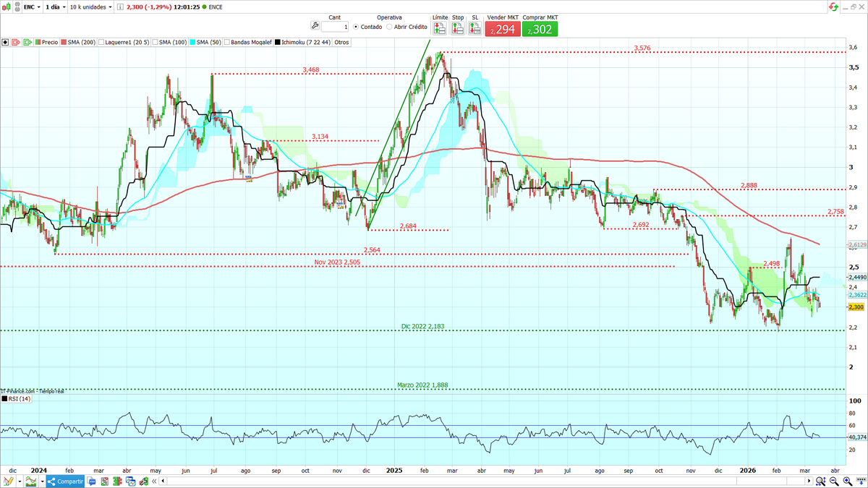Click the 2,300 (-1,29%) price quote
This screenshot has height=488, width=868.
[x=149, y=7]
